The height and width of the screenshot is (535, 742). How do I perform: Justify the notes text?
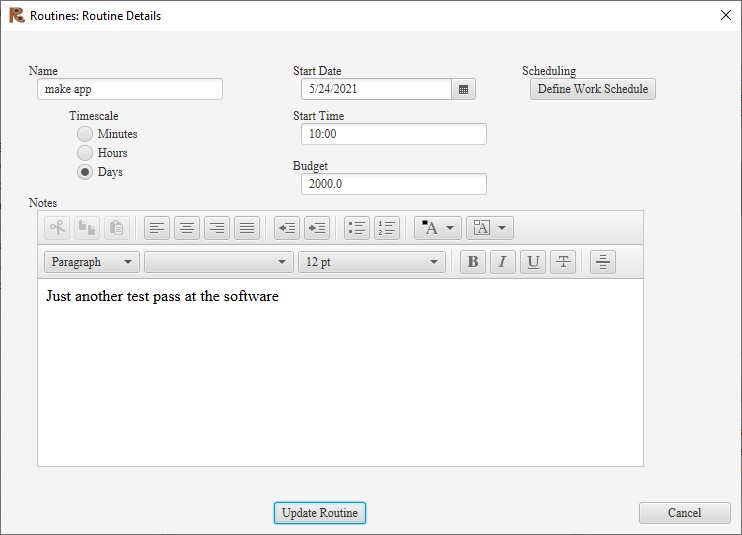[x=247, y=228]
